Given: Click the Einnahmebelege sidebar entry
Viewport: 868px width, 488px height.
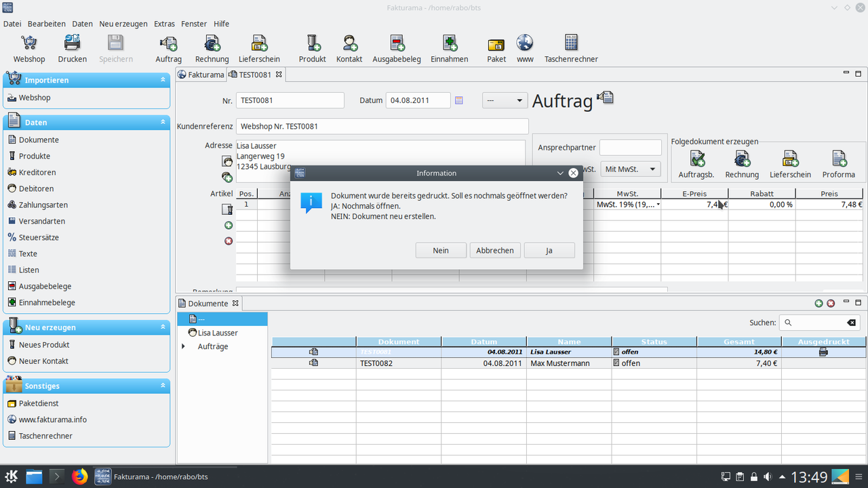Looking at the screenshot, I should tap(47, 302).
